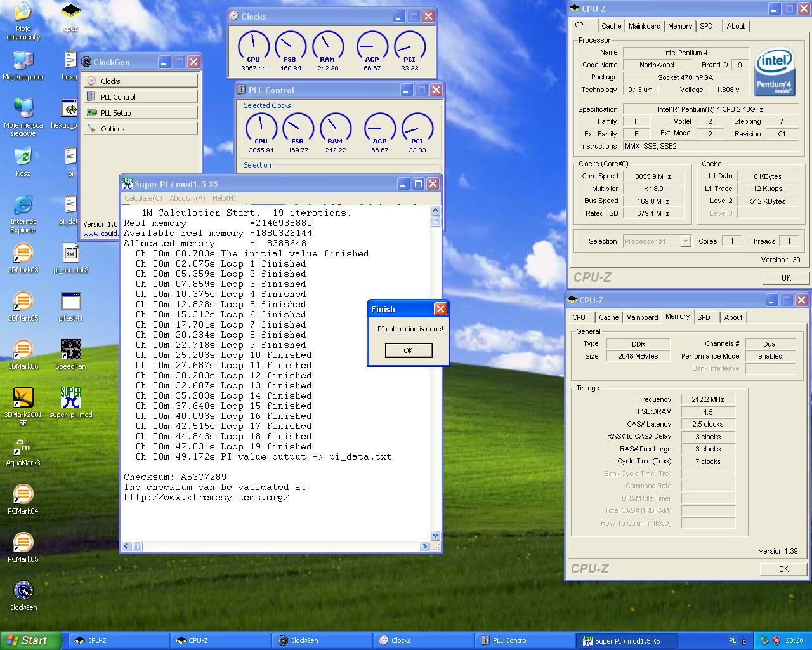The width and height of the screenshot is (812, 650).
Task: Switch to CPU tab in bottom CPU-Z
Action: [x=579, y=317]
